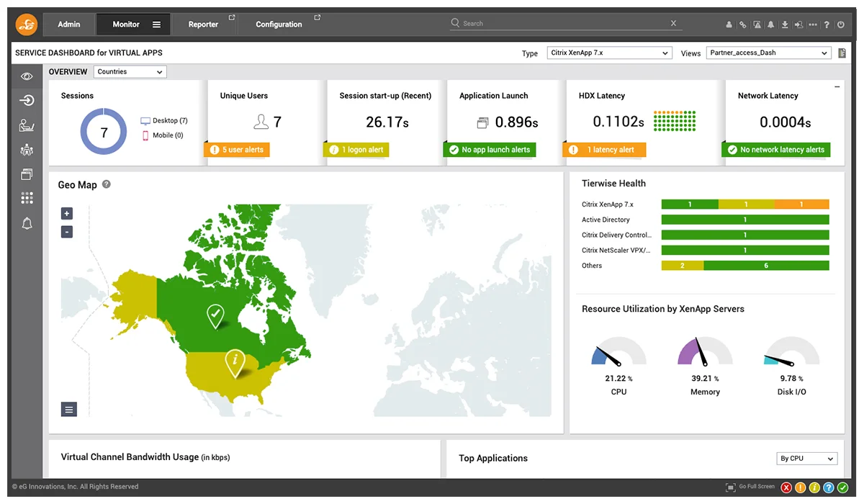864x504 pixels.
Task: Open the logon arrow icon in sidebar
Action: point(27,100)
